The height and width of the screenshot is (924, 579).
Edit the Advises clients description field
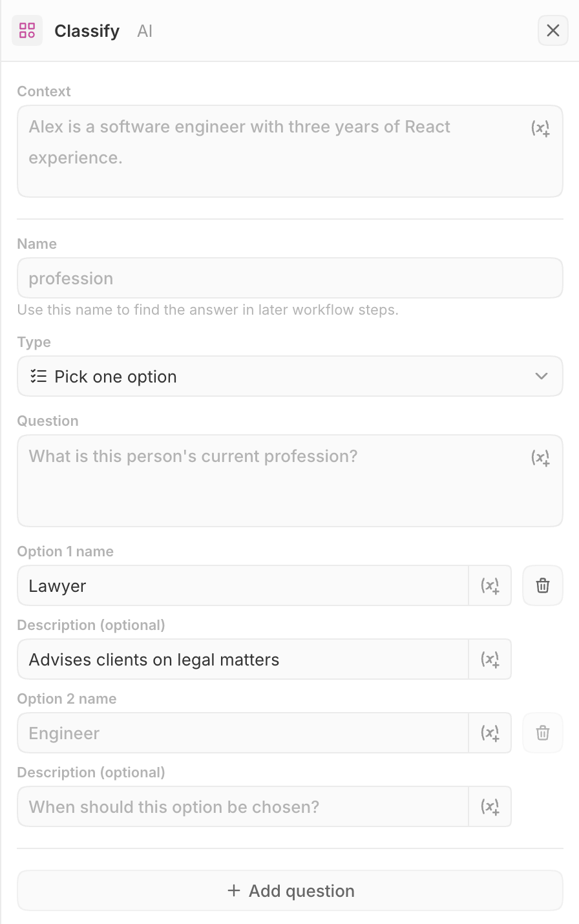(x=243, y=660)
